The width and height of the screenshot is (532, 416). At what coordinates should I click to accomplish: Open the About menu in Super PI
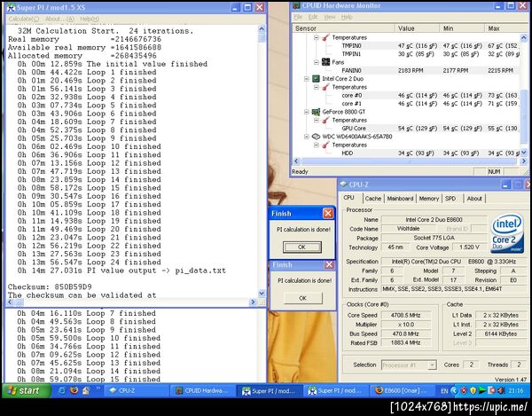pyautogui.click(x=59, y=19)
